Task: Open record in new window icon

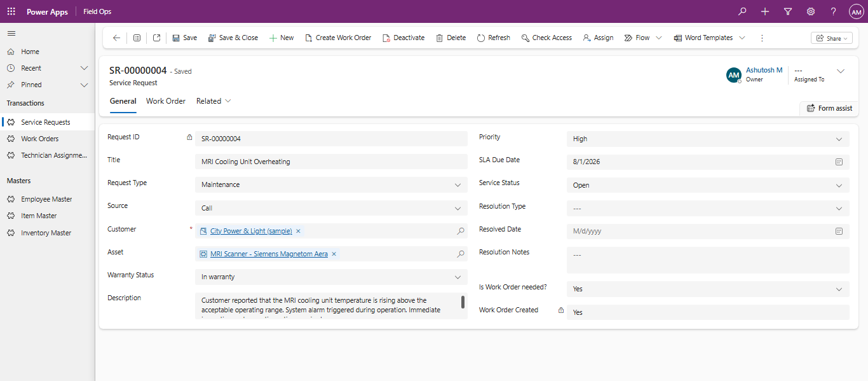Action: 157,38
